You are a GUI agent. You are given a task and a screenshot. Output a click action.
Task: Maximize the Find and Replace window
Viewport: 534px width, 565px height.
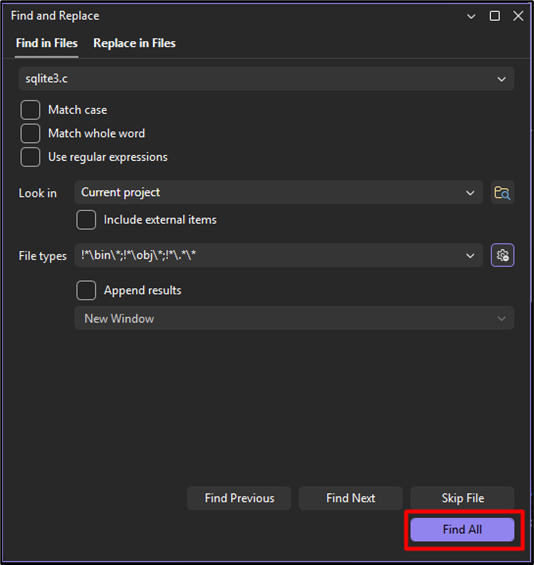(x=495, y=16)
